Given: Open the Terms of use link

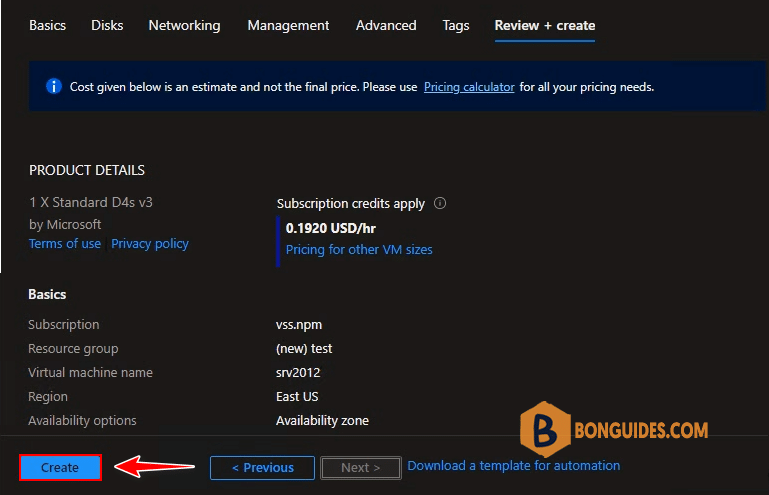Looking at the screenshot, I should 64,244.
